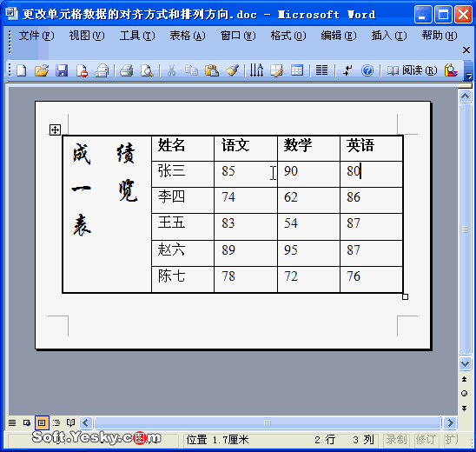The image size is (476, 452).
Task: Click the merged cell 成绩一览表
Action: [107, 214]
